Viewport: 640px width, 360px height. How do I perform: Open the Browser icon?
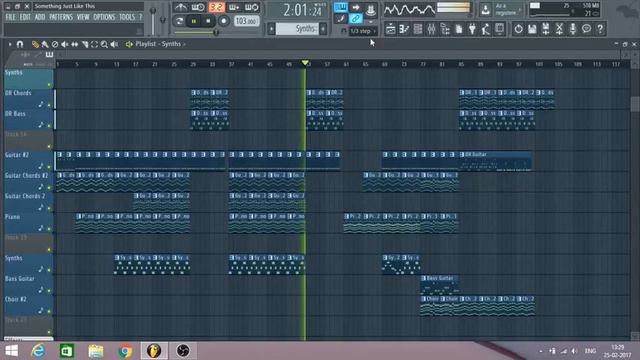click(445, 29)
